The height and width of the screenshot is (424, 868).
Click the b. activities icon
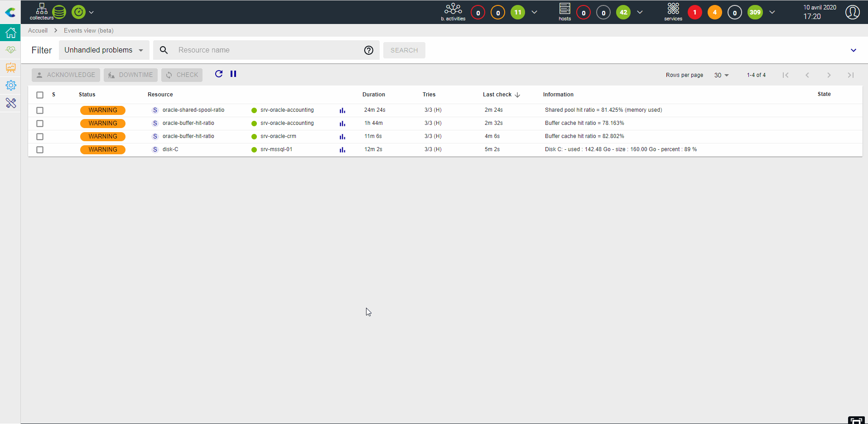(453, 12)
